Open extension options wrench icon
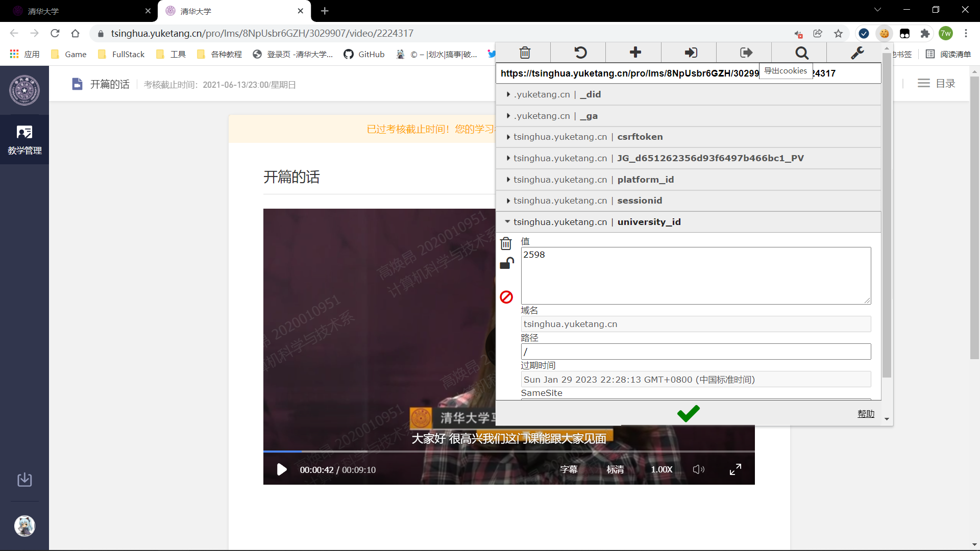The width and height of the screenshot is (980, 551). 857,53
